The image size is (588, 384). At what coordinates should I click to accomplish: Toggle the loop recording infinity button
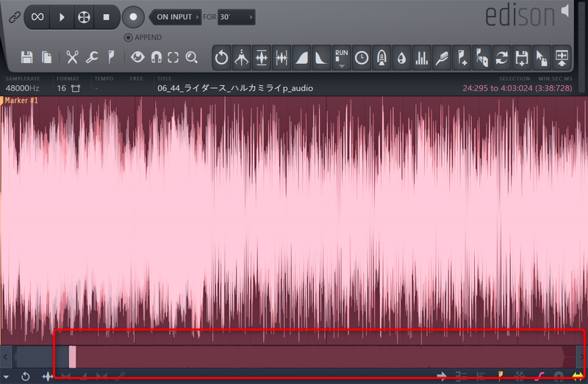(37, 16)
